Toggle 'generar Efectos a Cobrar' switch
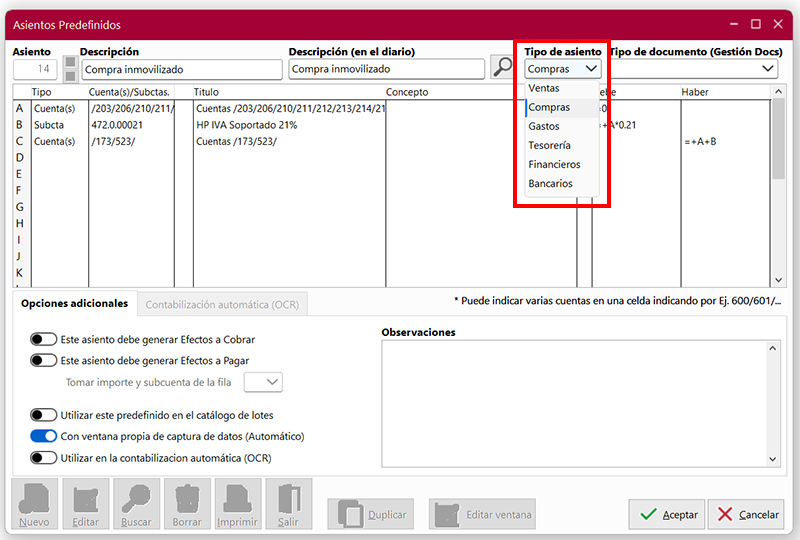The width and height of the screenshot is (800, 540). click(x=43, y=340)
